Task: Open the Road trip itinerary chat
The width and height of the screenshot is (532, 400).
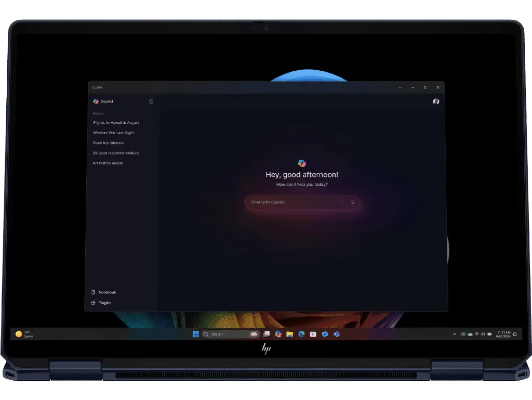Action: [x=108, y=143]
